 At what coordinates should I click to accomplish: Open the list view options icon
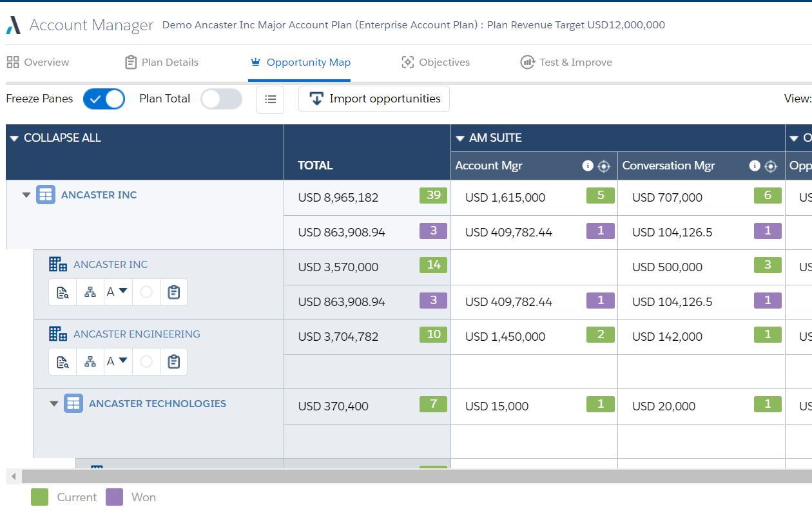[x=270, y=99]
